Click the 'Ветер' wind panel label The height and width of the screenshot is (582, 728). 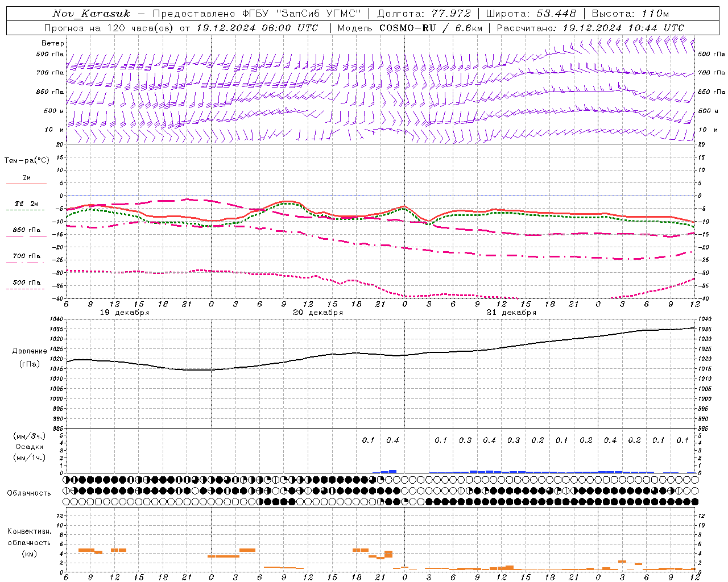pyautogui.click(x=53, y=43)
